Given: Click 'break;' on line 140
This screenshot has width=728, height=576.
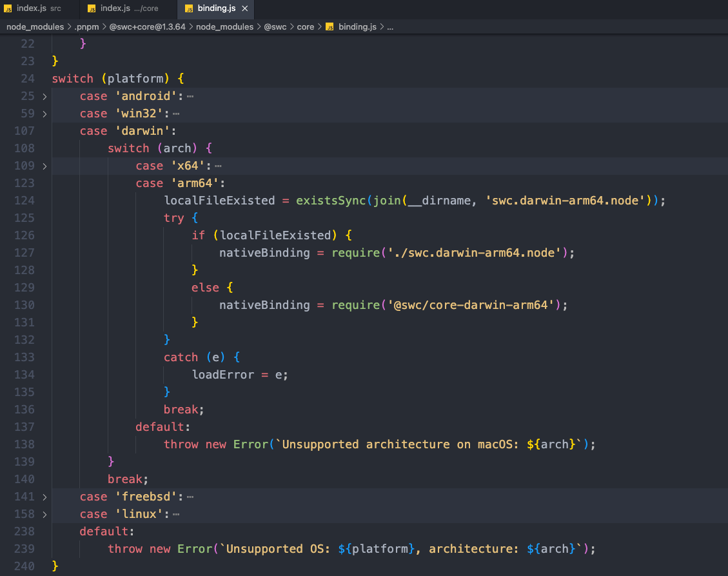Looking at the screenshot, I should (128, 479).
